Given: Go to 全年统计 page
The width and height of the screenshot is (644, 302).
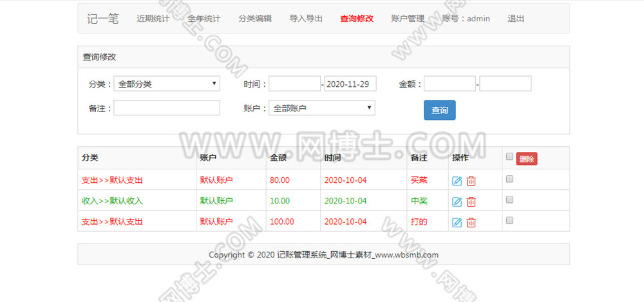Looking at the screenshot, I should click(x=204, y=19).
